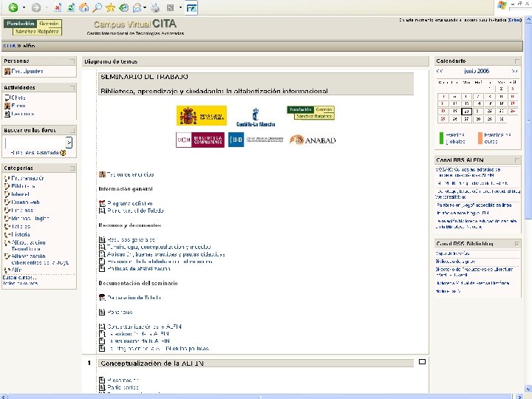Open Foros in the Actividades block
532x399 pixels.
(18, 106)
